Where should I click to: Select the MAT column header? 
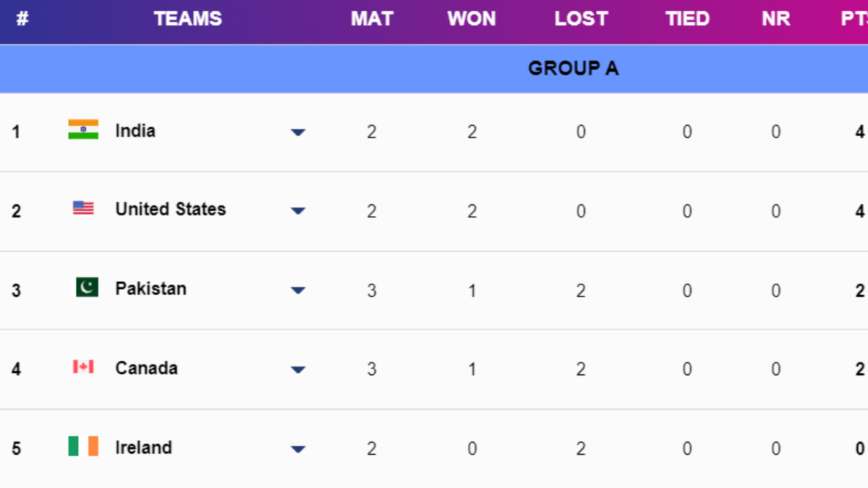pos(372,20)
